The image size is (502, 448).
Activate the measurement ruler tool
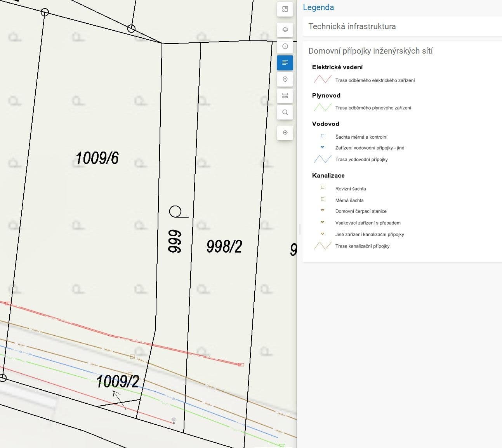point(285,96)
